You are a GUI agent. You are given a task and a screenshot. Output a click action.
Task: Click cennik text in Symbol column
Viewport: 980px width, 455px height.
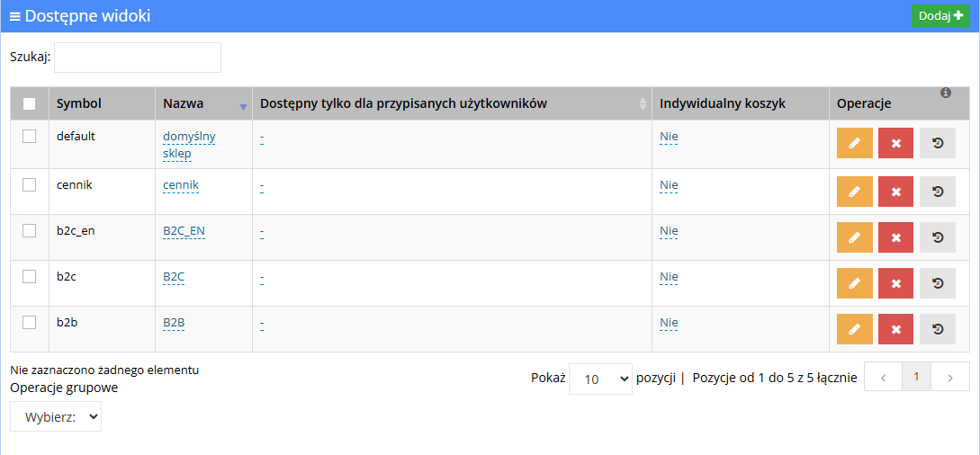[75, 184]
